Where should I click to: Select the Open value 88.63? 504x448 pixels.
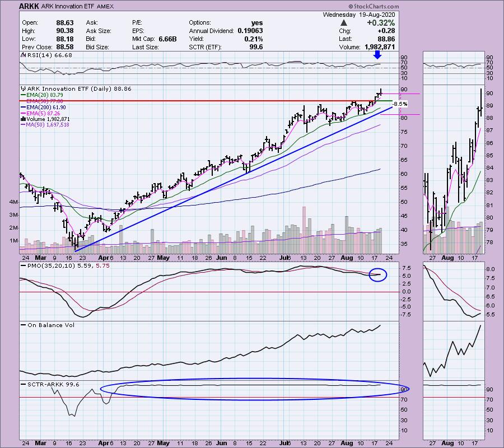pos(65,23)
